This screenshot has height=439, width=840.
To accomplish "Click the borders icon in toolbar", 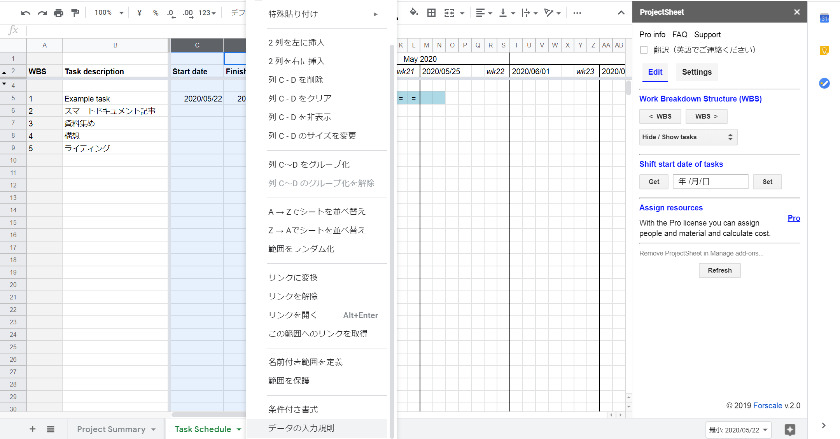I will pyautogui.click(x=431, y=12).
